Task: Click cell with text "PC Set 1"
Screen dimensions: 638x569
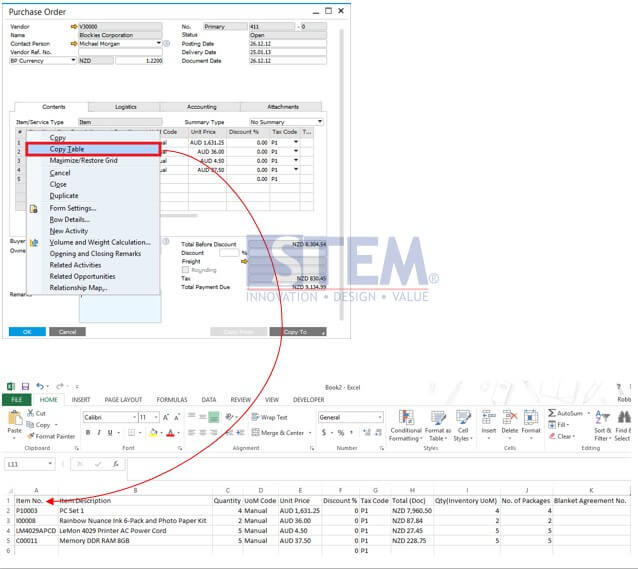Action: pyautogui.click(x=135, y=510)
